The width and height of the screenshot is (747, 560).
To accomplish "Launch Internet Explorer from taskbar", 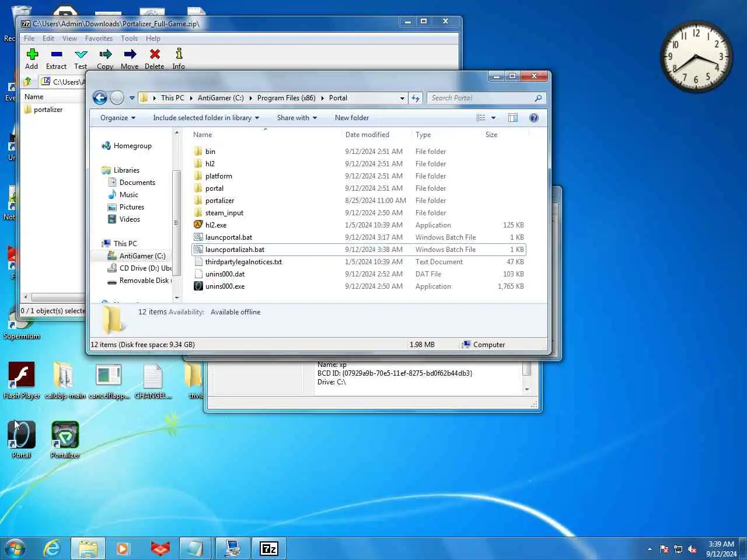I will click(x=52, y=548).
